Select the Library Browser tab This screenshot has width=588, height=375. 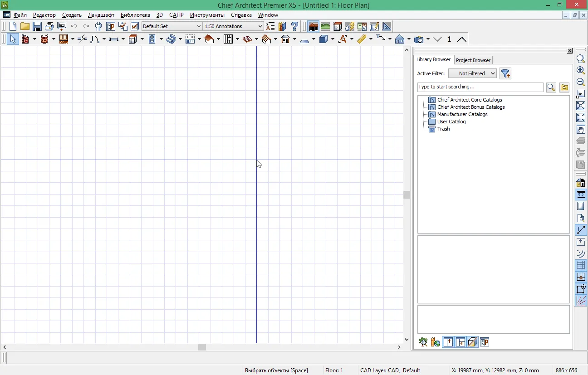coord(433,59)
